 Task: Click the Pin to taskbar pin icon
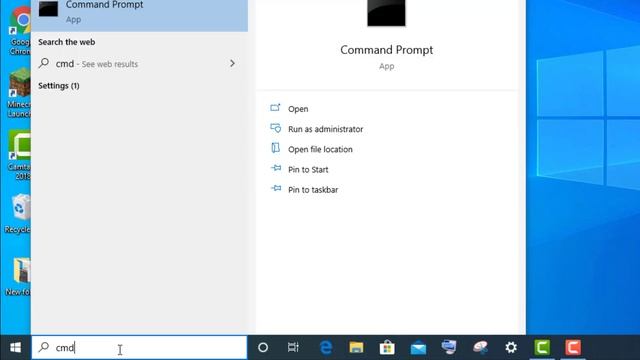276,188
